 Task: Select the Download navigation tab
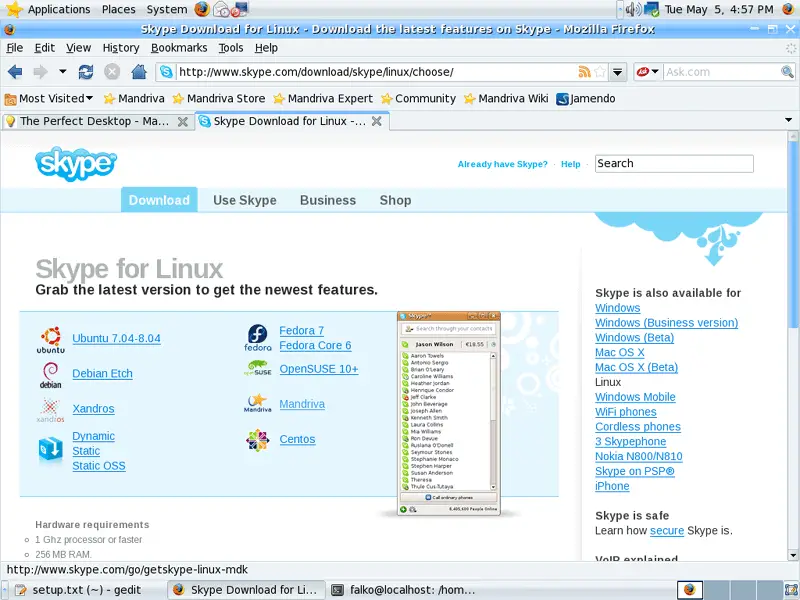click(x=159, y=200)
